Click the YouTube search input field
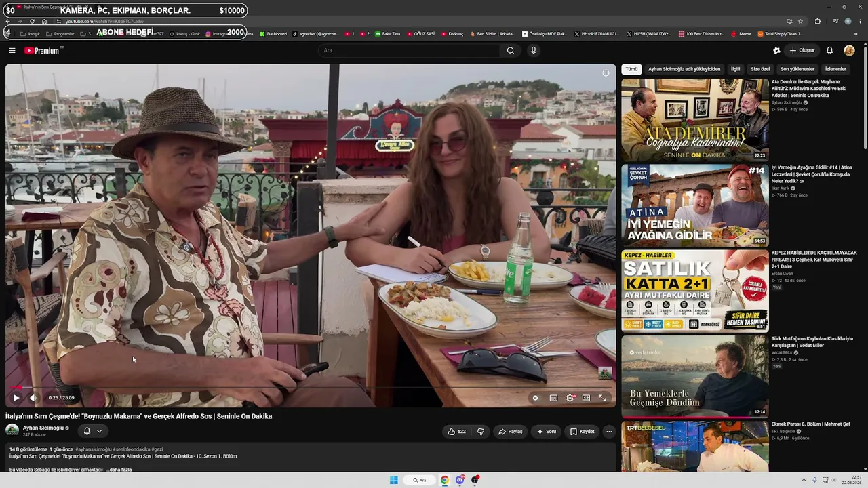Screen dimensions: 868x488 [410, 50]
